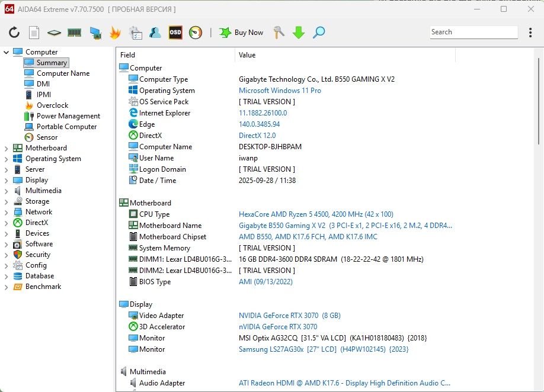Collapse the Computer tree node
Image resolution: width=544 pixels, height=392 pixels.
click(x=7, y=52)
